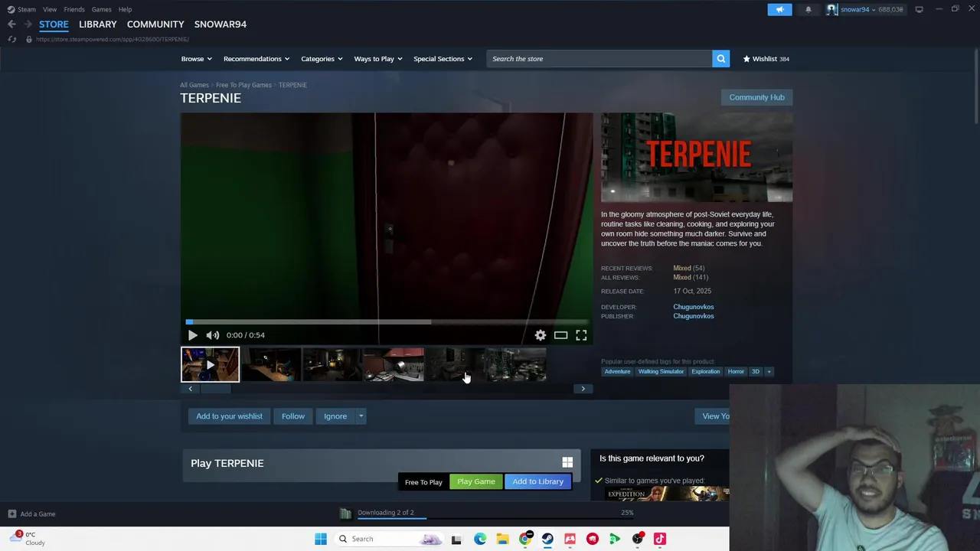This screenshot has width=980, height=551.
Task: Open the Chugunovkos publisher link
Action: pyautogui.click(x=694, y=316)
